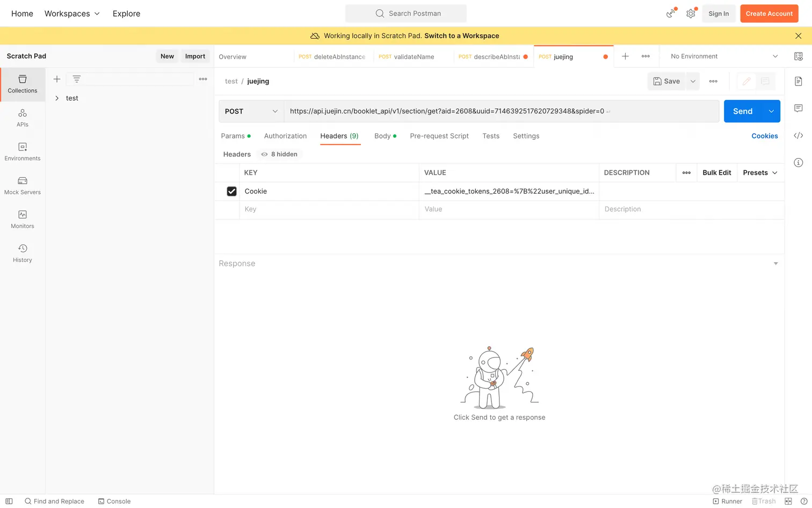Open the documentation icon in right sidebar
The height and width of the screenshot is (508, 812).
[x=799, y=81]
